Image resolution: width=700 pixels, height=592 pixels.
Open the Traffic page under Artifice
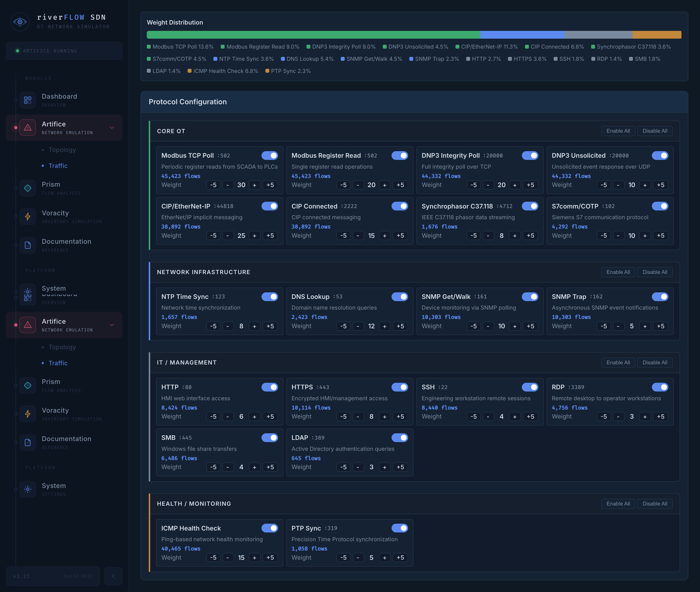click(x=58, y=165)
